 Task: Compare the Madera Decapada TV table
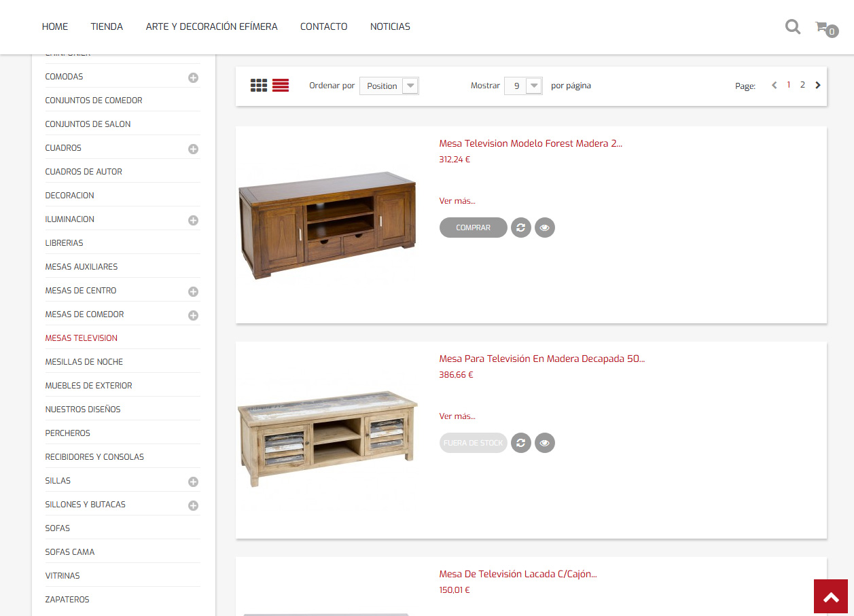click(x=521, y=443)
